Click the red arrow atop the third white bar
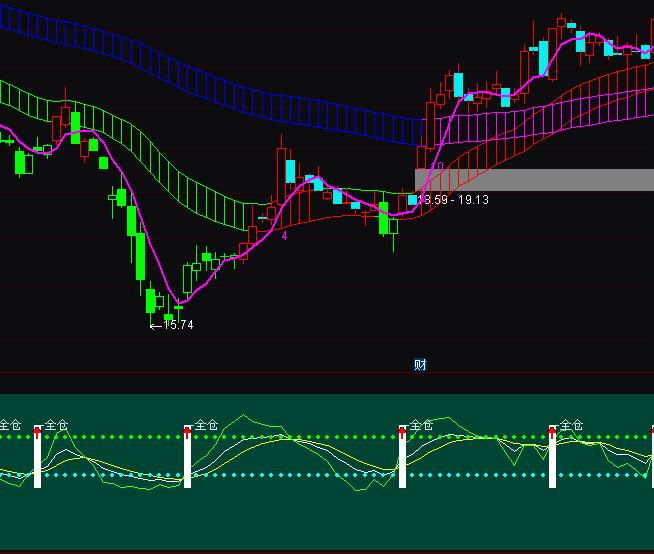654x554 pixels. click(x=403, y=431)
